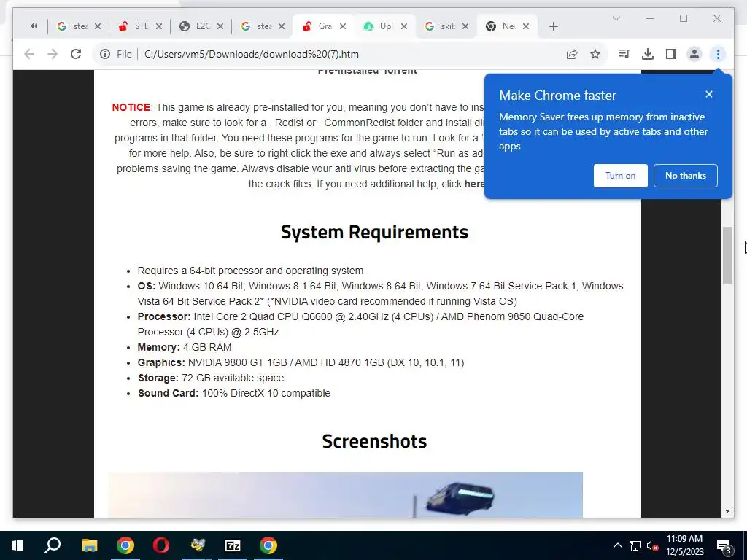Open Chrome downloads icon
The width and height of the screenshot is (747, 560).
tap(648, 54)
